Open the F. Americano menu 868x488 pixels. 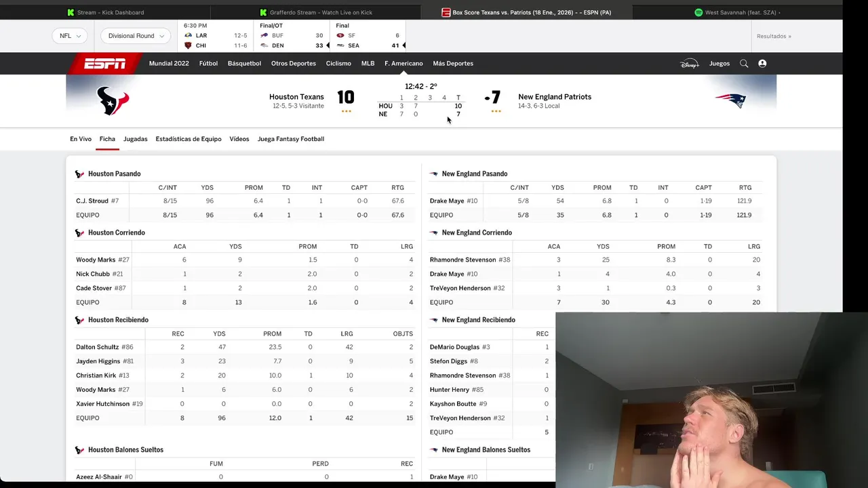[x=403, y=64]
